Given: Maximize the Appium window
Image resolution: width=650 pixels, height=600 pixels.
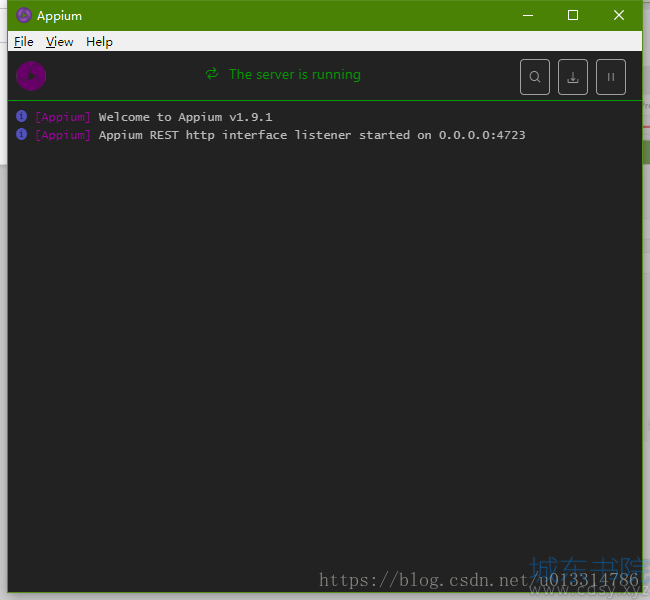Looking at the screenshot, I should (x=573, y=15).
